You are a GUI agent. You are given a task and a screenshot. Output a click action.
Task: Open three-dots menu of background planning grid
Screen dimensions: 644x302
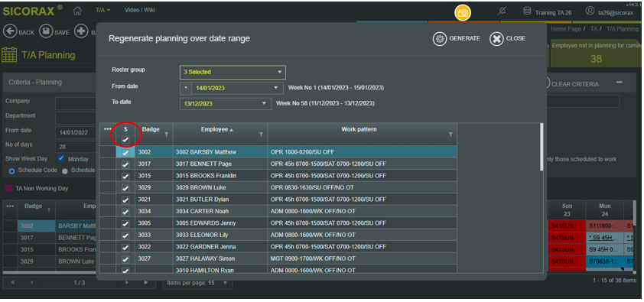(10, 206)
